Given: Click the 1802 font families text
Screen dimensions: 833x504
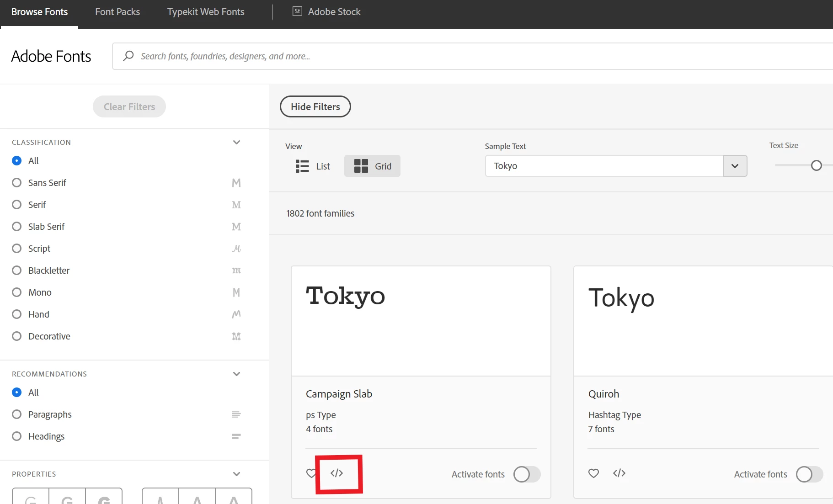Looking at the screenshot, I should pyautogui.click(x=320, y=213).
